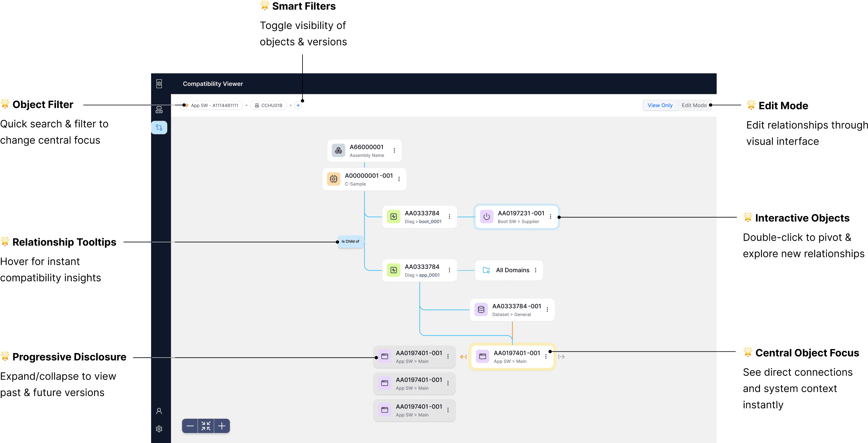Click the app logo icon at top

click(159, 83)
